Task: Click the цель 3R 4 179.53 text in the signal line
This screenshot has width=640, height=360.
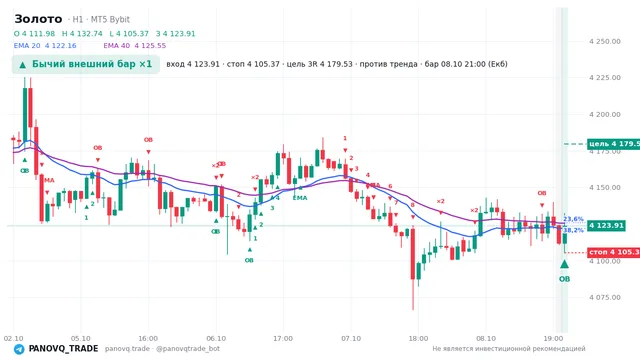Action: [x=320, y=64]
